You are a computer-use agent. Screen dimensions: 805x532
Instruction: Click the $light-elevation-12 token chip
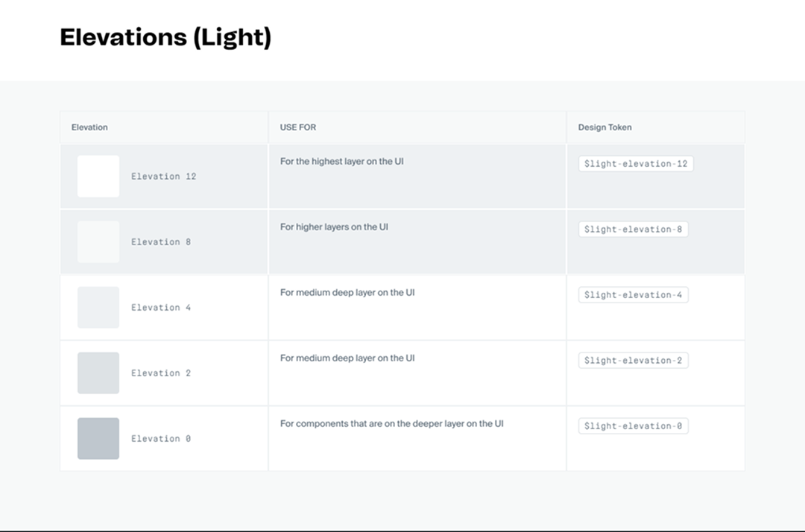[636, 164]
